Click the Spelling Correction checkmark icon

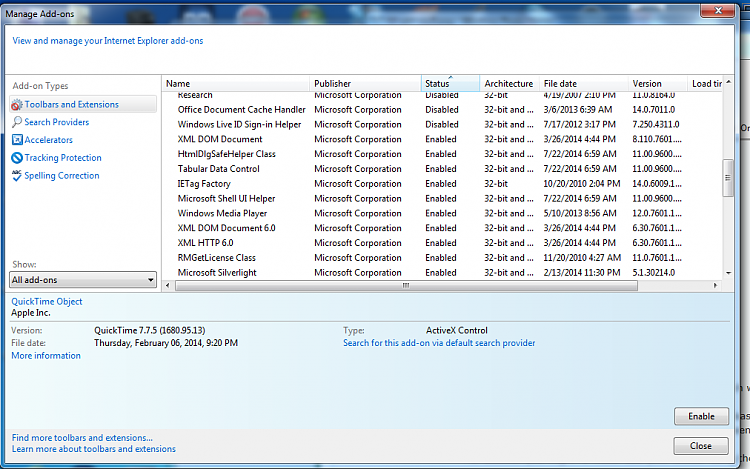pyautogui.click(x=17, y=175)
